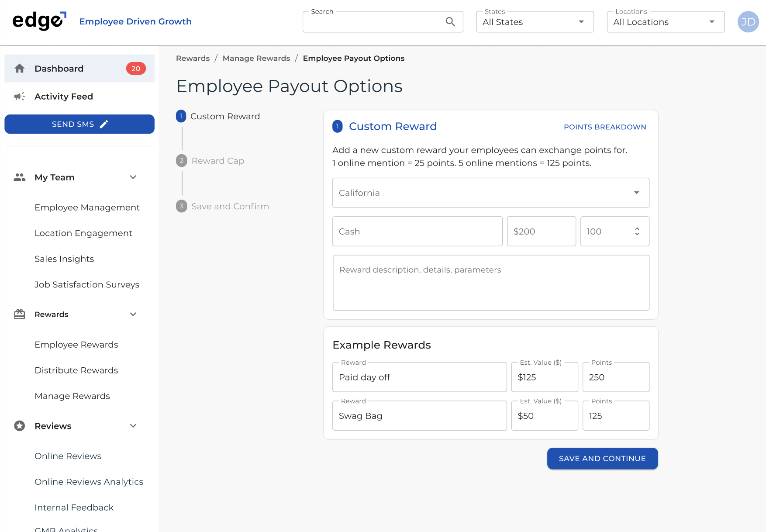
Task: Open the All States dropdown
Action: pyautogui.click(x=535, y=22)
